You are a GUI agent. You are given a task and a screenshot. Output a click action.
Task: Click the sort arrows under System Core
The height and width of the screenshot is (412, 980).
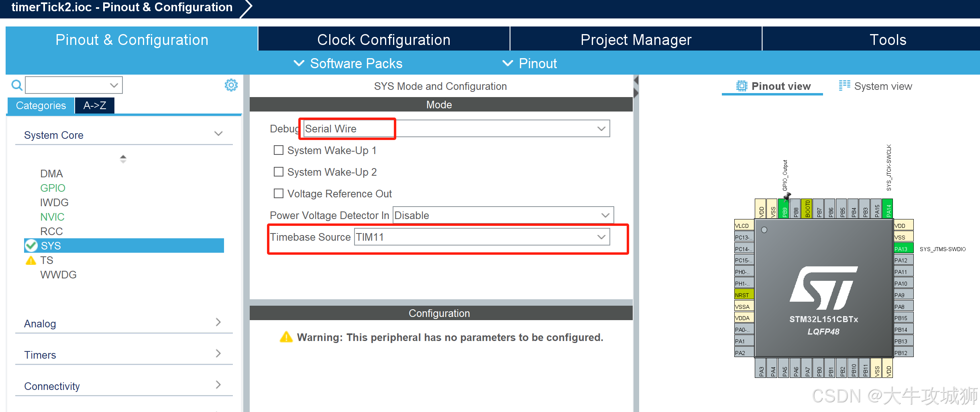(123, 159)
